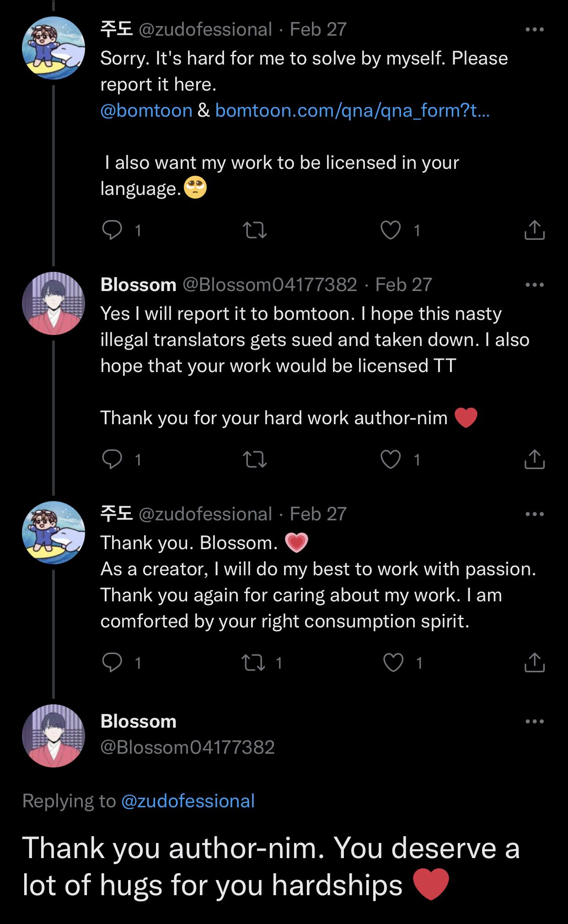The image size is (568, 924).
Task: Reply to 주도's "Thank you. Blossom." tweet
Action: 112,662
